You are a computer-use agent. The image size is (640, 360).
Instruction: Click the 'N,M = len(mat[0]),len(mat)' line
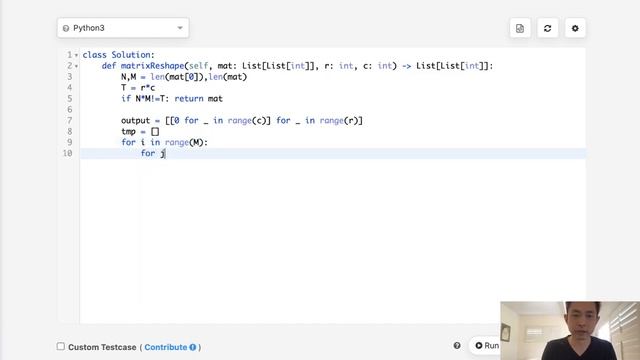coord(184,77)
